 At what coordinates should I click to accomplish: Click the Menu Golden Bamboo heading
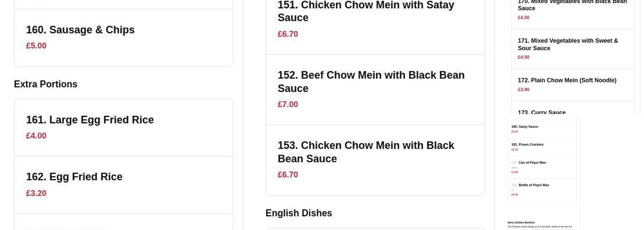[521, 223]
